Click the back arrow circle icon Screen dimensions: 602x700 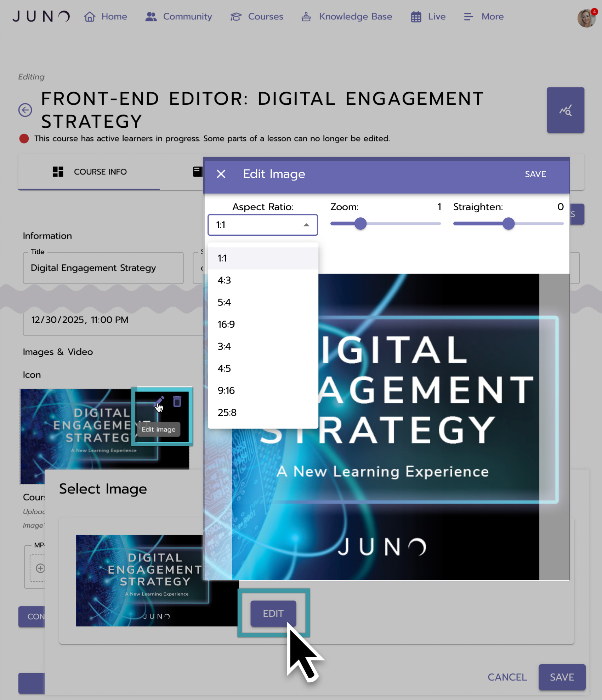coord(25,110)
